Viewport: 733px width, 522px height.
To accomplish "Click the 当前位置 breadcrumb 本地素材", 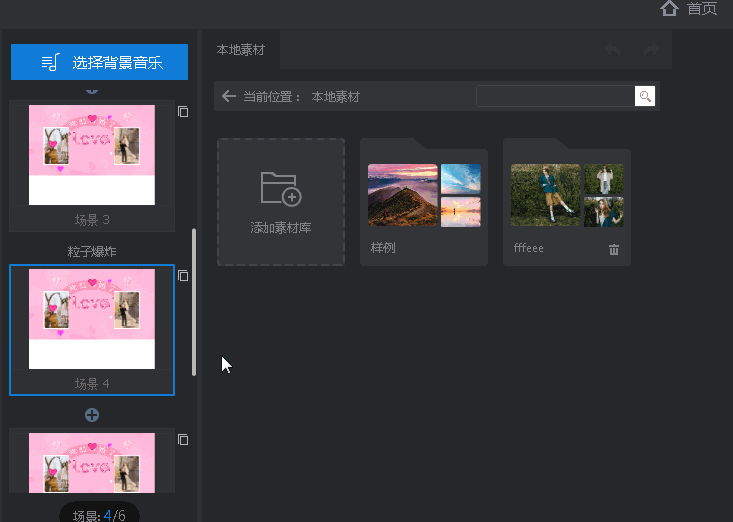I will [x=336, y=97].
